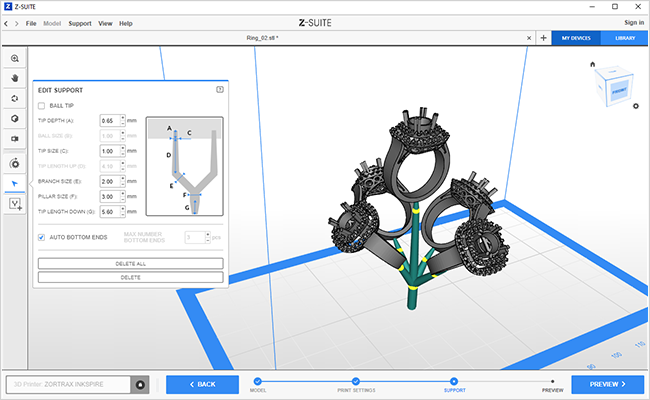The width and height of the screenshot is (650, 400).
Task: Open the Support menu
Action: coord(80,24)
